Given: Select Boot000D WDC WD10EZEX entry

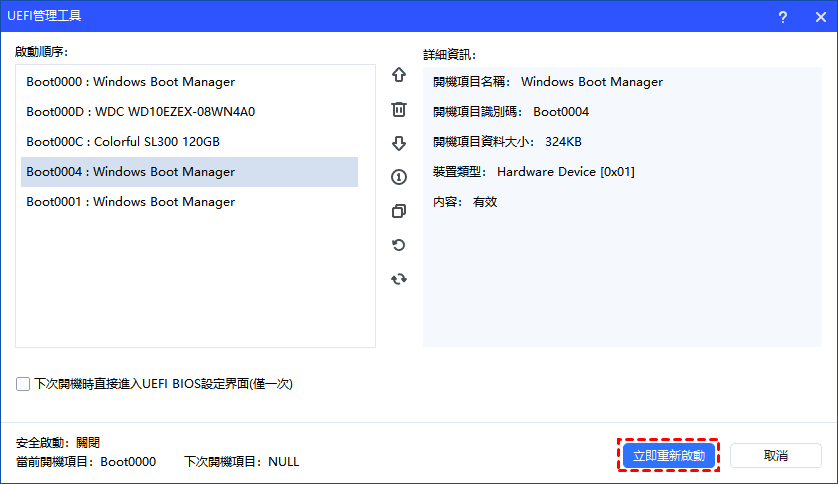Looking at the screenshot, I should click(140, 112).
